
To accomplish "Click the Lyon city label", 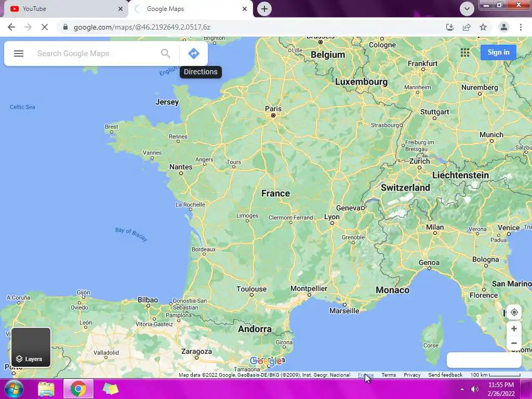I will (331, 217).
